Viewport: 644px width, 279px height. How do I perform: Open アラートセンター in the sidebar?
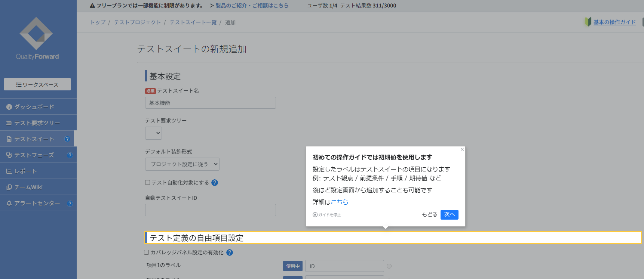coord(38,203)
